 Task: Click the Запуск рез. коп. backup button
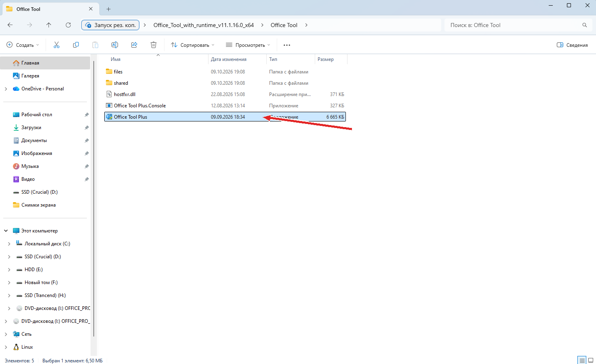click(110, 25)
